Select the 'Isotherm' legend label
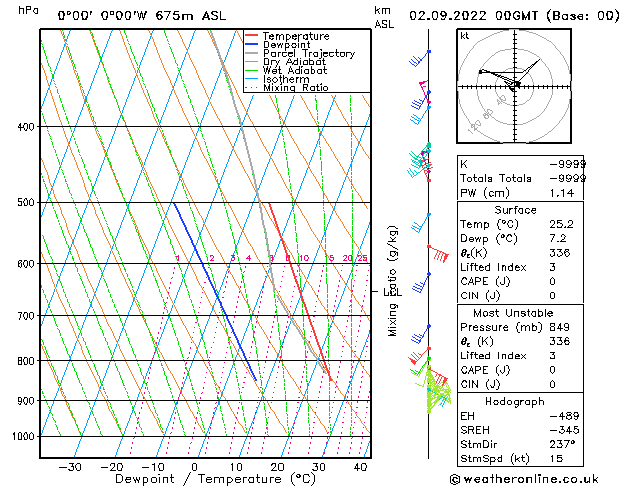This screenshot has height=486, width=629. [286, 79]
